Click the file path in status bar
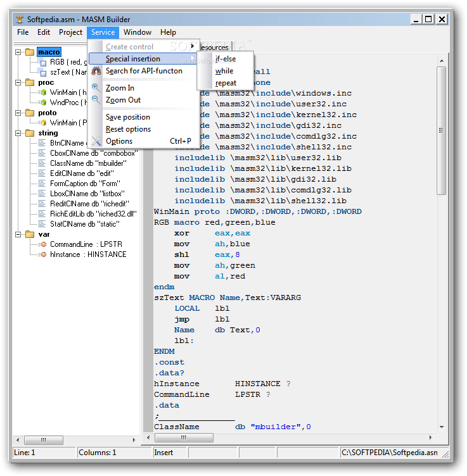This screenshot has height=476, width=467. (390, 453)
